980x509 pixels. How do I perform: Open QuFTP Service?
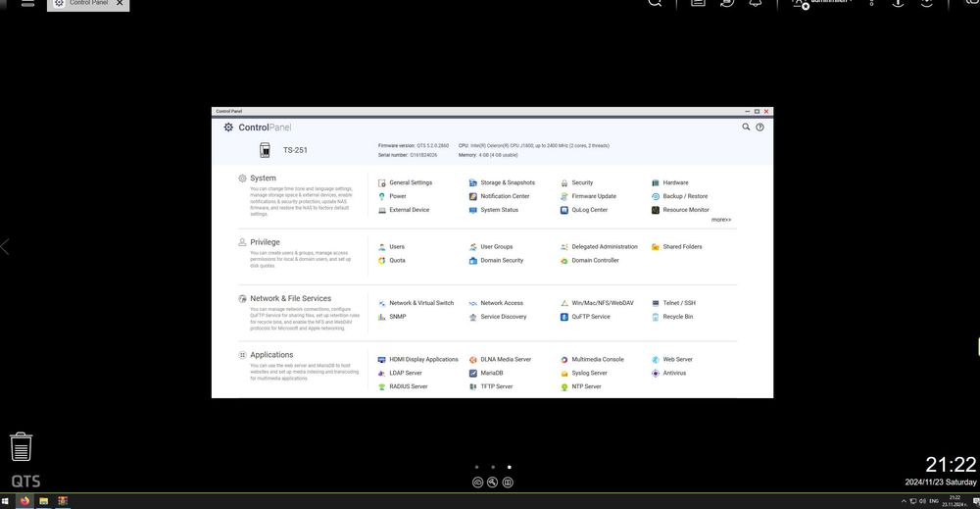585,317
